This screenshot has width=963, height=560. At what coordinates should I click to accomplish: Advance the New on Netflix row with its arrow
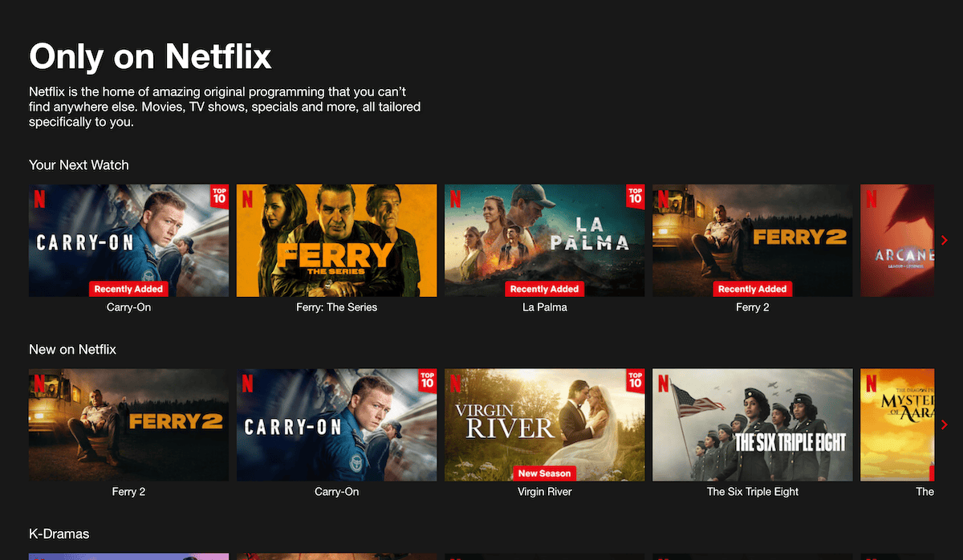(x=945, y=424)
